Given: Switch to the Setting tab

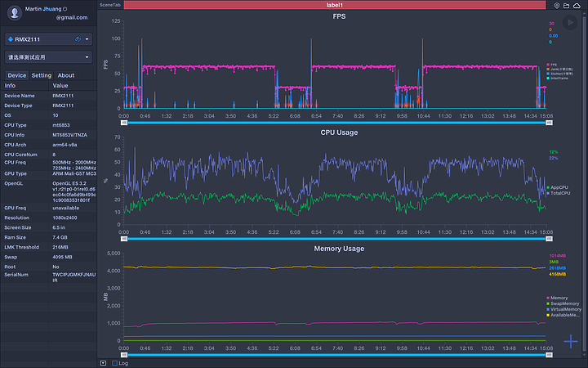Looking at the screenshot, I should [42, 75].
